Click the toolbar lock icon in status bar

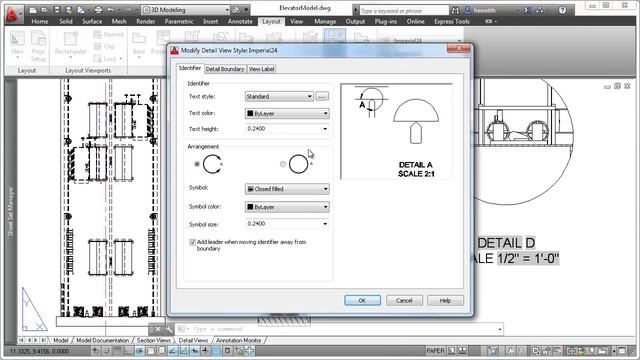tap(545, 351)
